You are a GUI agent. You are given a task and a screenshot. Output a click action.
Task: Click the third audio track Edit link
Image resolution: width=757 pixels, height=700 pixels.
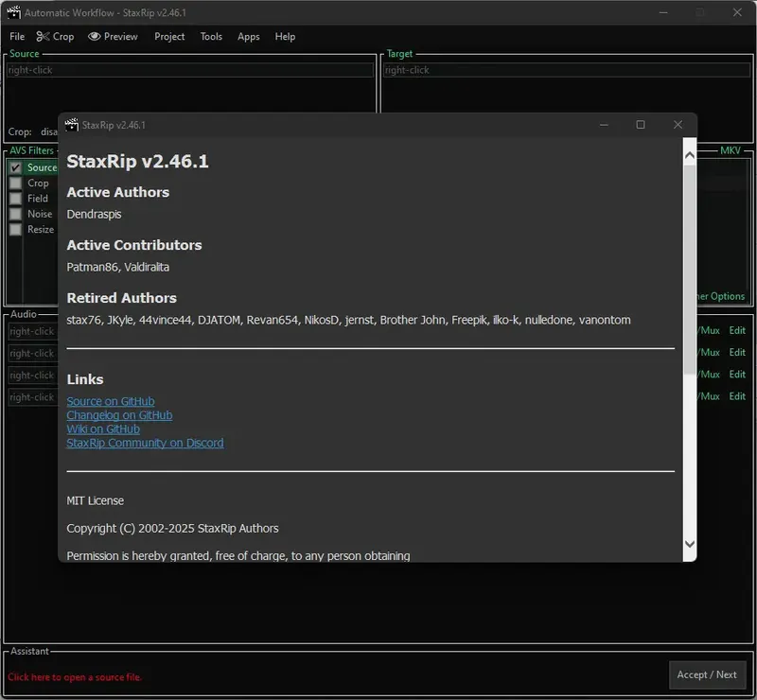click(737, 375)
